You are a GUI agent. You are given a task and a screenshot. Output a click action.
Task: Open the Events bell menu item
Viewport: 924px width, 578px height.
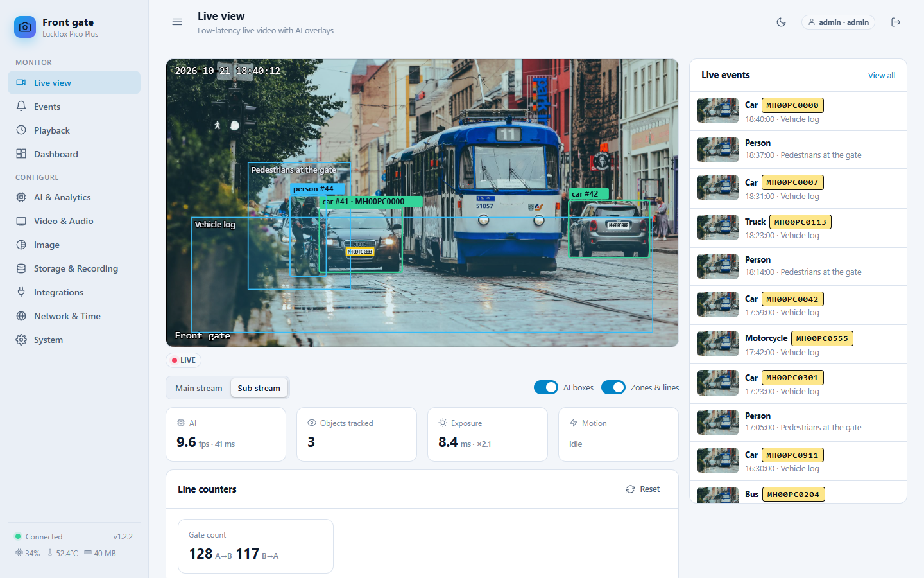74,107
